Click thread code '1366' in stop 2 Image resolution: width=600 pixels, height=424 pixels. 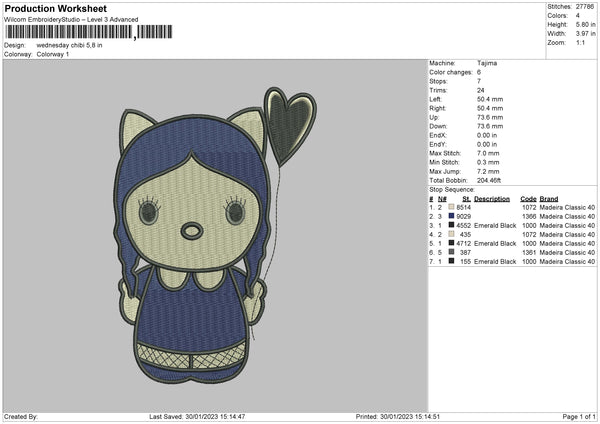click(x=529, y=217)
